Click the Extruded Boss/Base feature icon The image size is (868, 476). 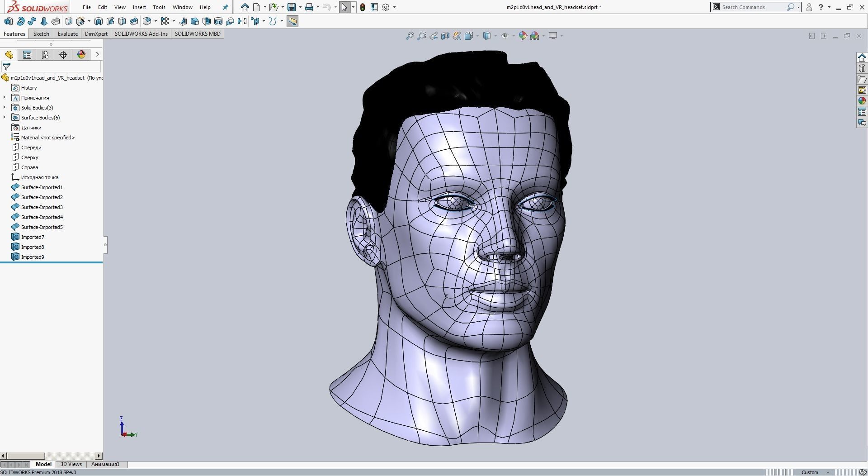pyautogui.click(x=8, y=21)
